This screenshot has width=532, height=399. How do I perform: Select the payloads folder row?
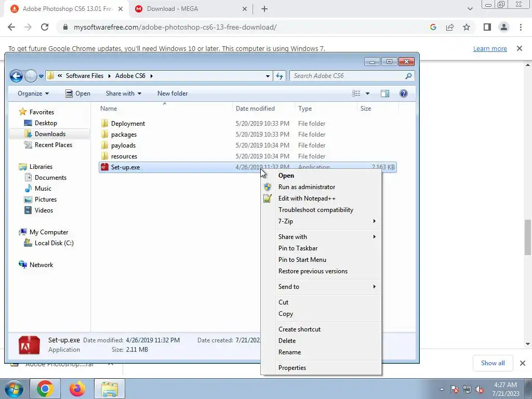coord(248,145)
